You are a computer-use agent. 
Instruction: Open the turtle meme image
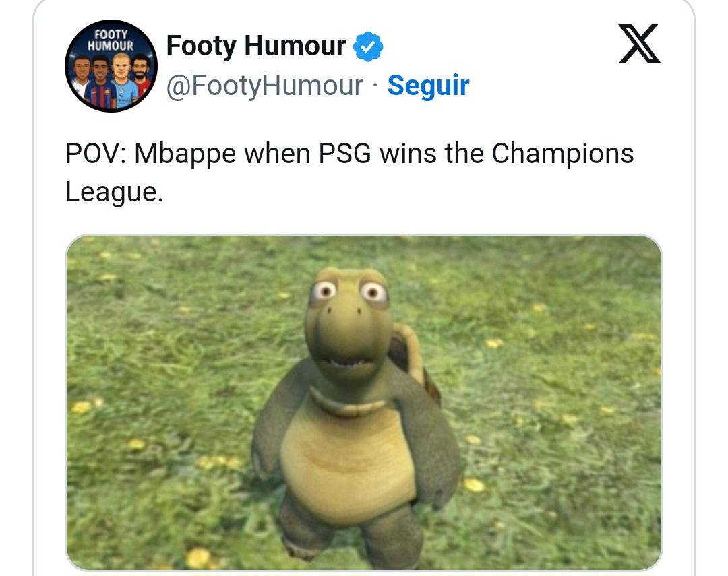point(364,402)
